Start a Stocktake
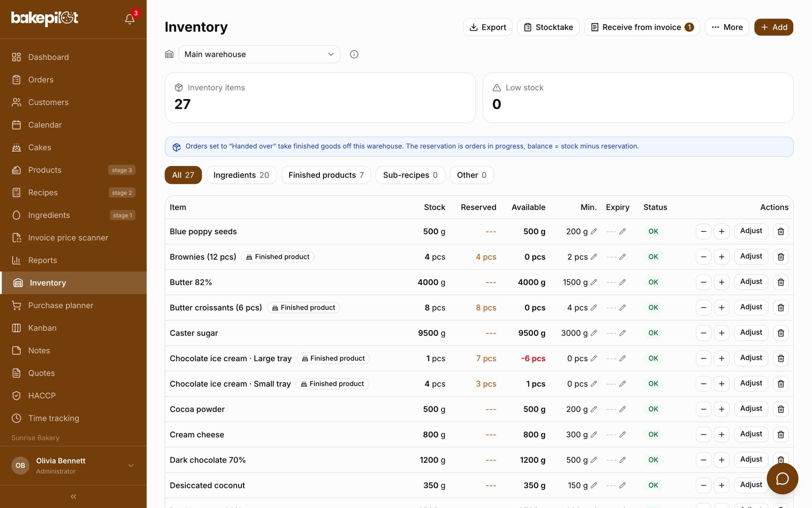This screenshot has width=812, height=508. pyautogui.click(x=548, y=27)
